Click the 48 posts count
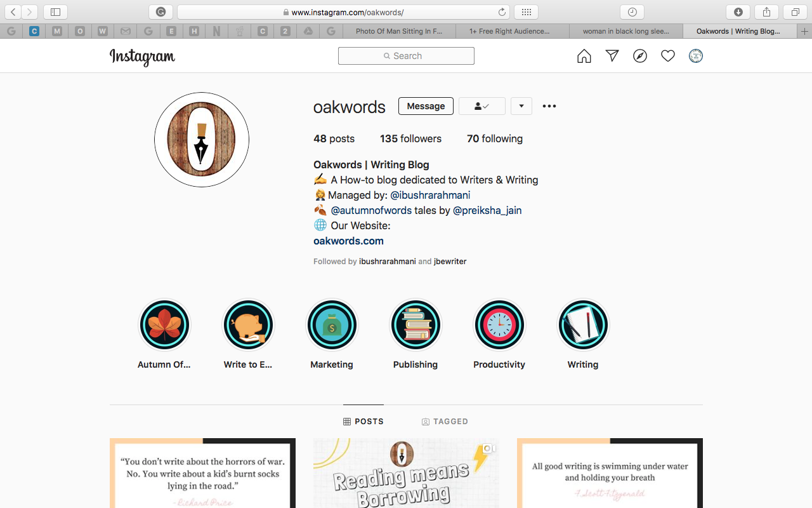812x508 pixels. click(334, 138)
